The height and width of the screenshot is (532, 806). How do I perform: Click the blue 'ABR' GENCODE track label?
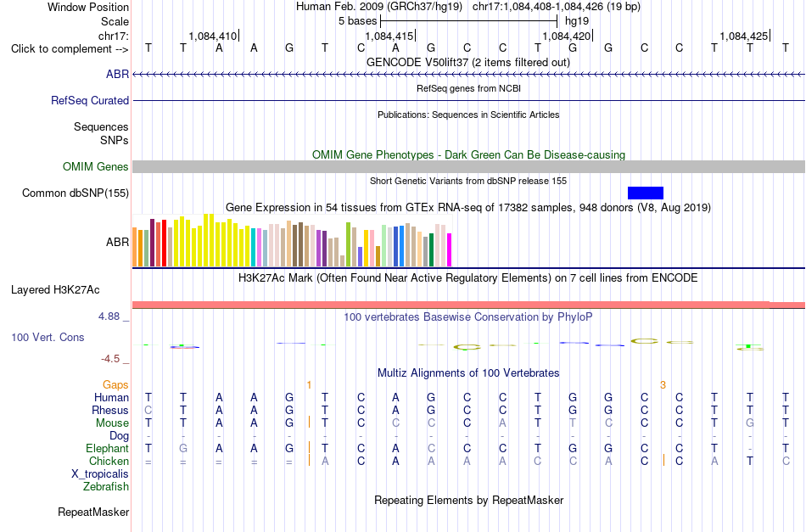pyautogui.click(x=118, y=74)
